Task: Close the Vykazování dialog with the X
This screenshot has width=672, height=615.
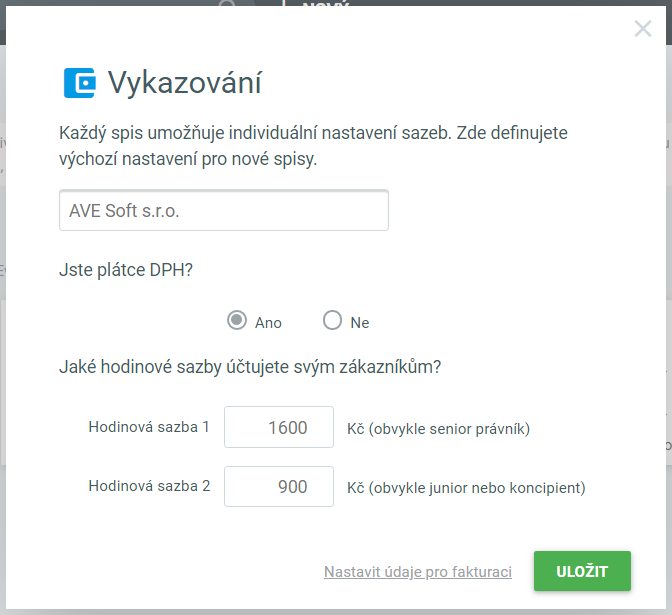Action: (643, 29)
